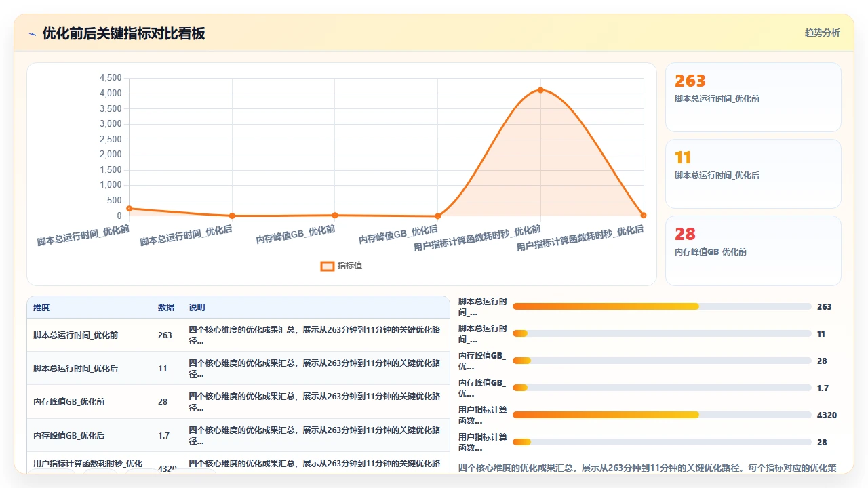The image size is (868, 488).
Task: Click the 1.7 value in the table
Action: coord(164,436)
